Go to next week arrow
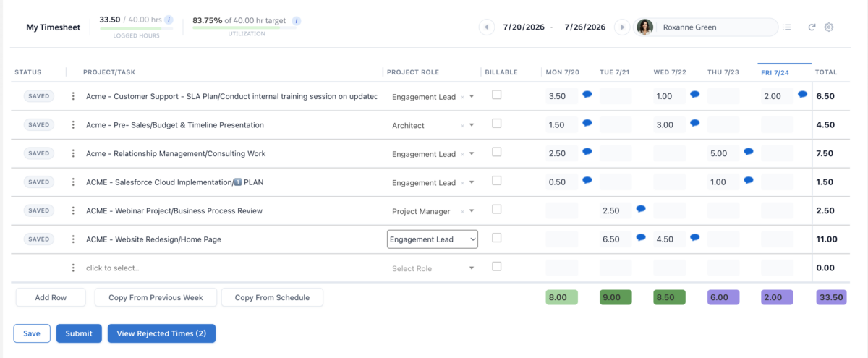Image resolution: width=868 pixels, height=358 pixels. pyautogui.click(x=621, y=27)
